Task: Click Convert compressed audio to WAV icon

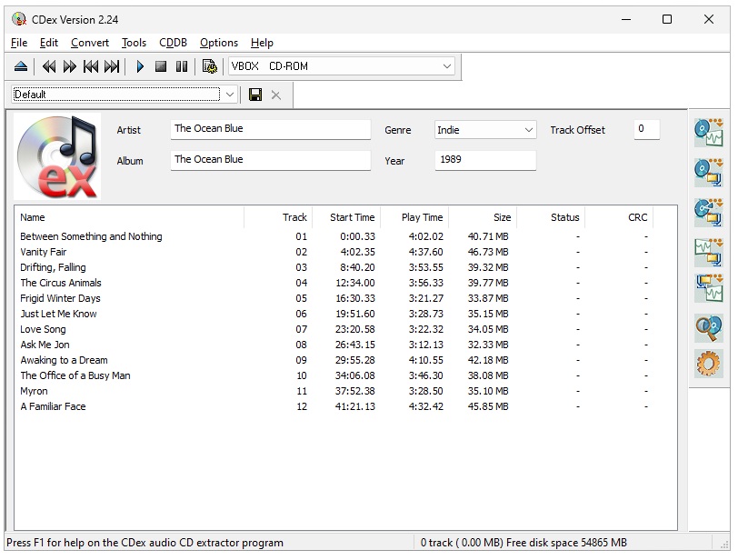Action: click(708, 287)
